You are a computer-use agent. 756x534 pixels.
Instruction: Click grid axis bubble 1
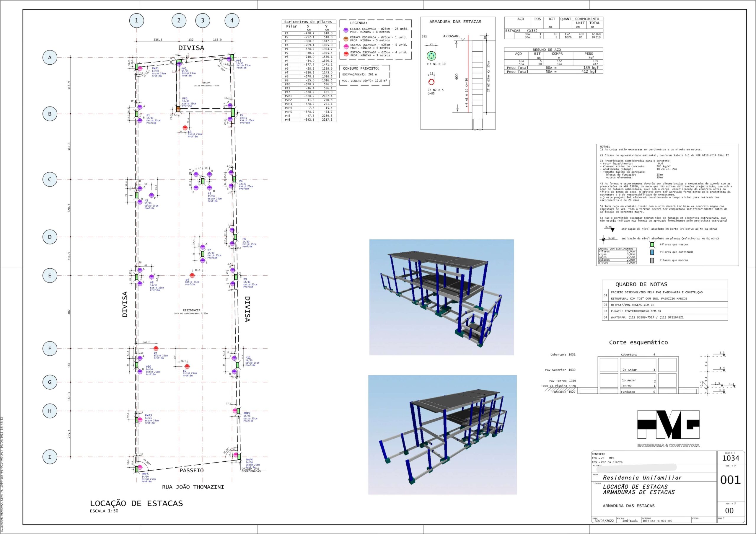pyautogui.click(x=137, y=20)
